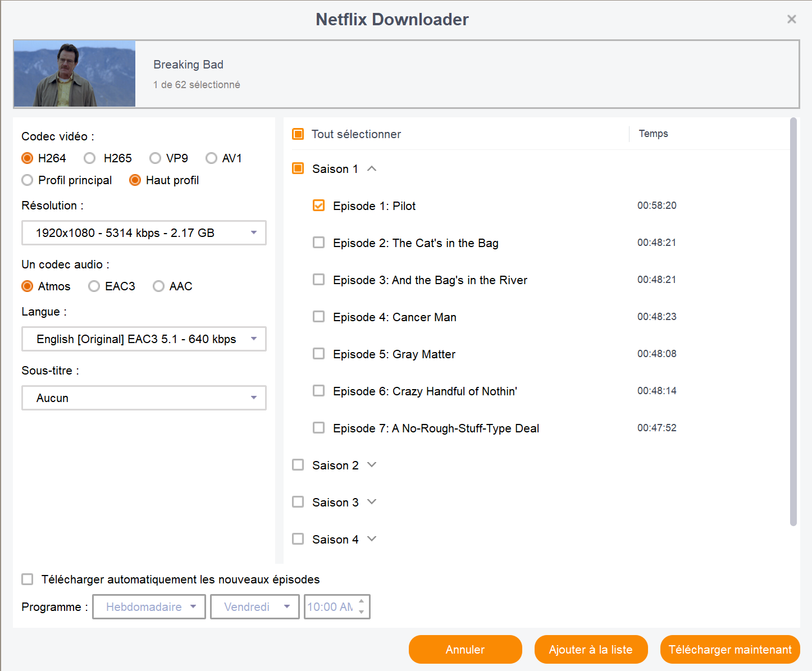
Task: Select the H264 video codec
Action: pos(27,158)
